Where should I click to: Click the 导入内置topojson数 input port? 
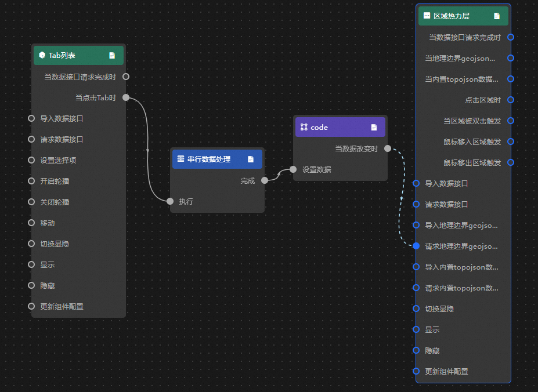click(x=416, y=267)
